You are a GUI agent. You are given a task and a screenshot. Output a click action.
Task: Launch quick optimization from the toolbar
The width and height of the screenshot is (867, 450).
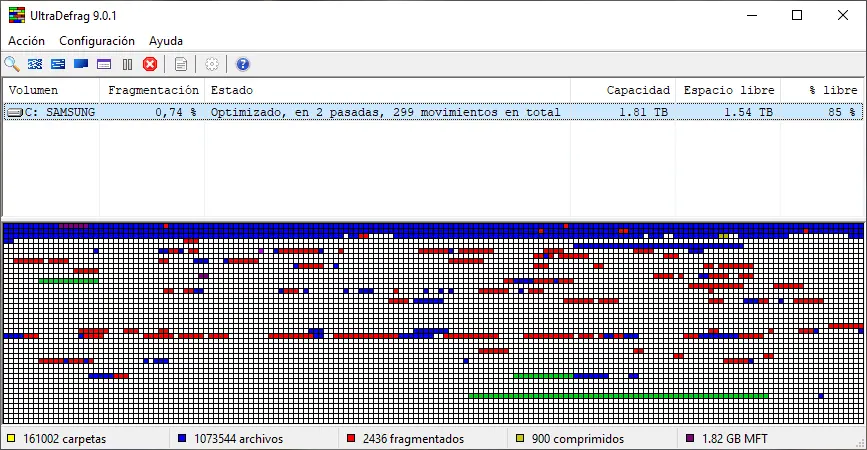58,64
